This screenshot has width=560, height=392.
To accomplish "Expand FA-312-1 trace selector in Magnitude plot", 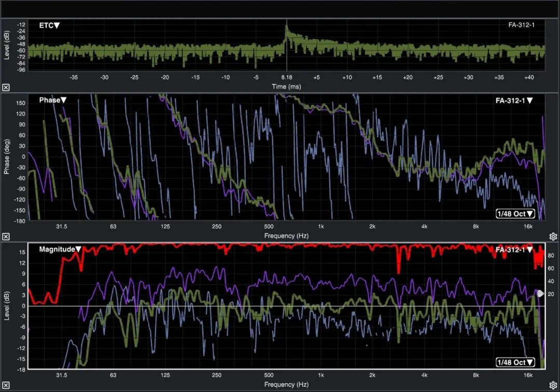I will (514, 250).
